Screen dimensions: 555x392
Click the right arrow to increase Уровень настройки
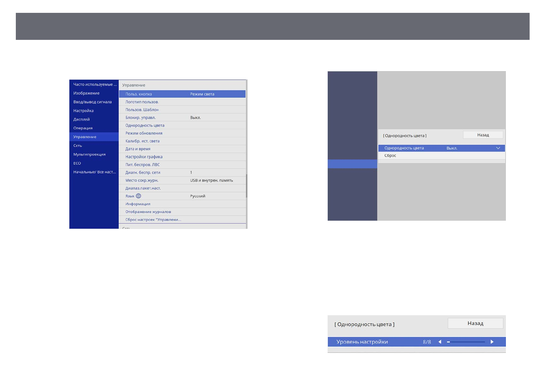click(x=492, y=342)
